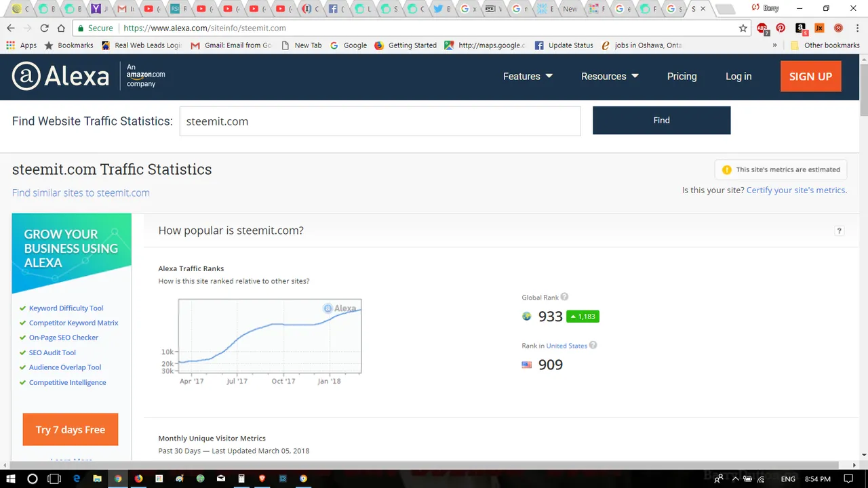Click the browser forward arrow

click(28, 28)
